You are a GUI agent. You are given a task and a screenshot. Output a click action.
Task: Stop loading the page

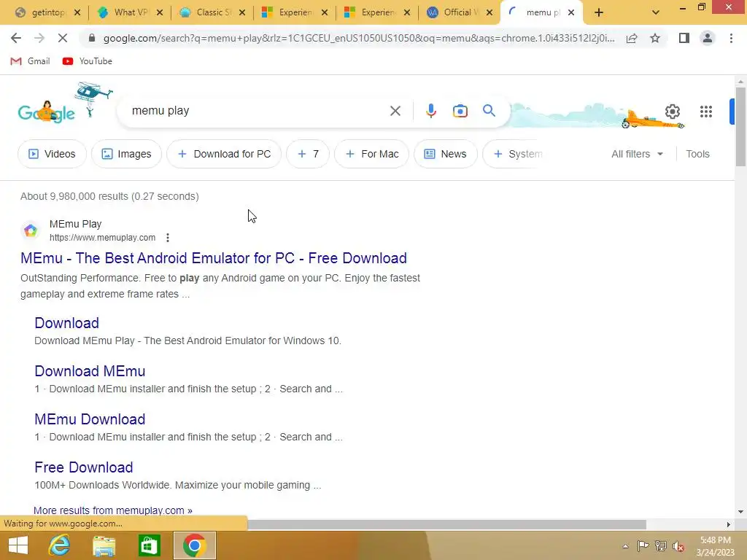tap(63, 38)
